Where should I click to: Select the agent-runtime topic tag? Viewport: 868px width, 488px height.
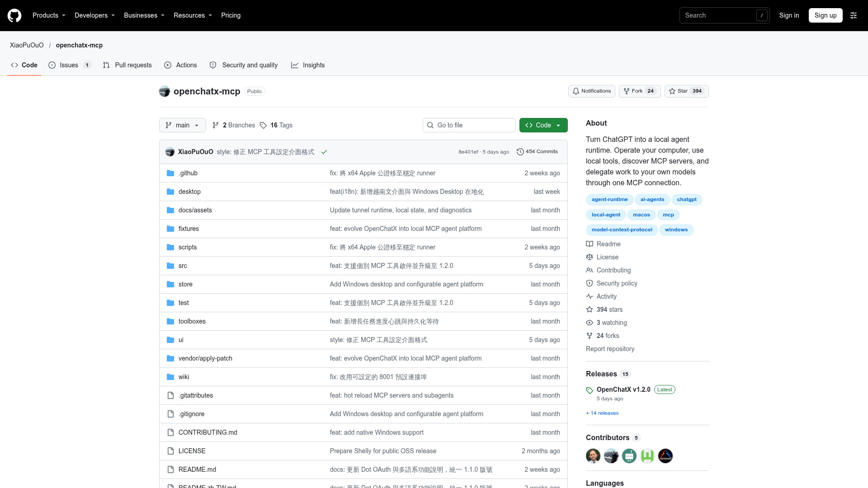(x=609, y=199)
